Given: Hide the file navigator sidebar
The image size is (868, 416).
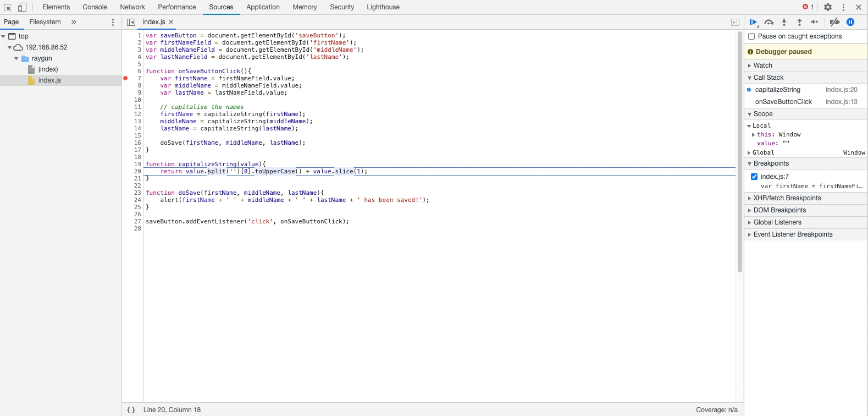Looking at the screenshot, I should click(131, 22).
